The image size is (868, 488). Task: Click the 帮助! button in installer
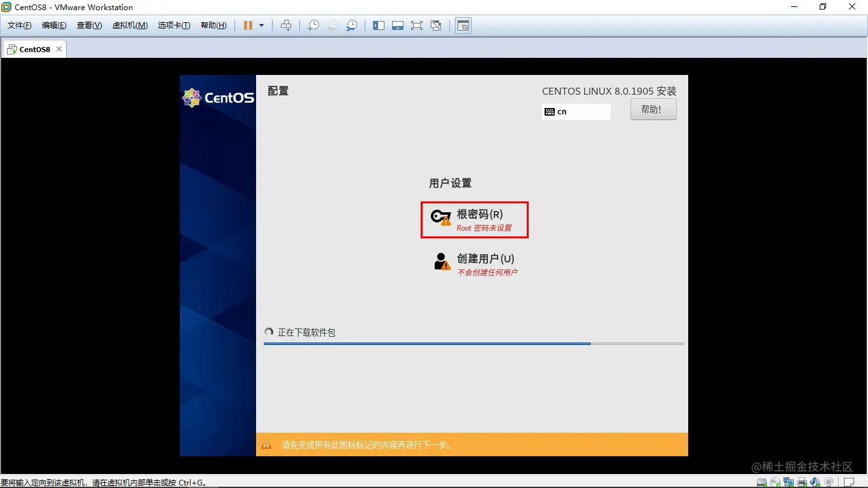coord(653,109)
